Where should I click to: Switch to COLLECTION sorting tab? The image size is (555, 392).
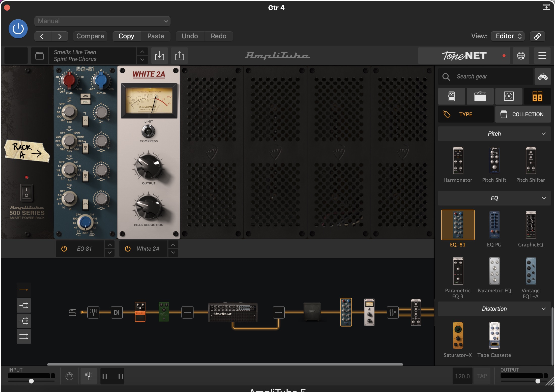[523, 114]
